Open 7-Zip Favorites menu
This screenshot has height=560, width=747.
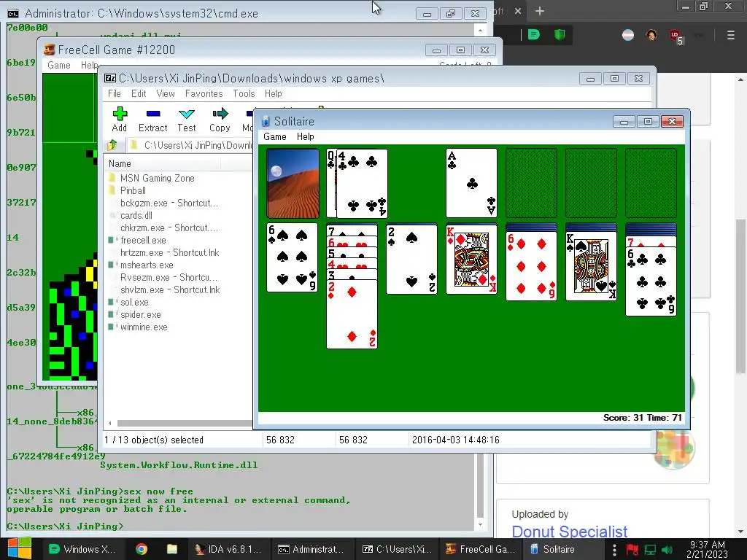click(x=204, y=93)
